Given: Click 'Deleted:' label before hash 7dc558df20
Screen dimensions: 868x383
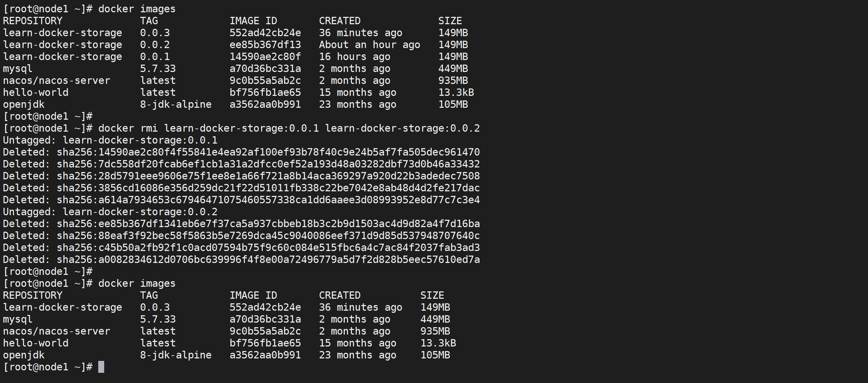Looking at the screenshot, I should tap(27, 164).
